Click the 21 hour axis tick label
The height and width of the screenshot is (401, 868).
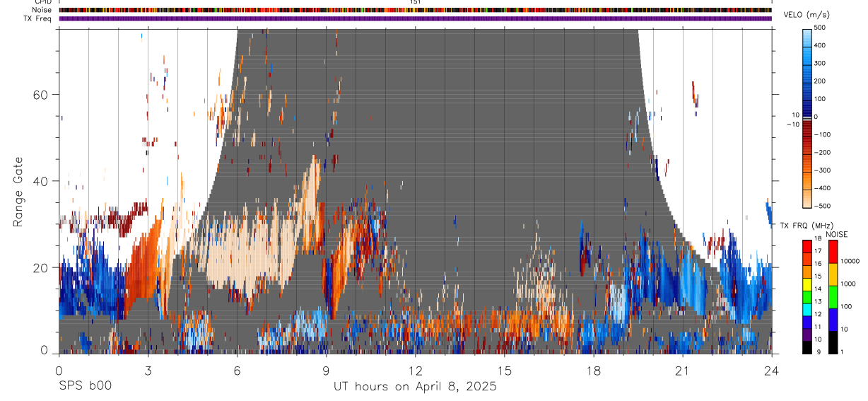pos(682,369)
